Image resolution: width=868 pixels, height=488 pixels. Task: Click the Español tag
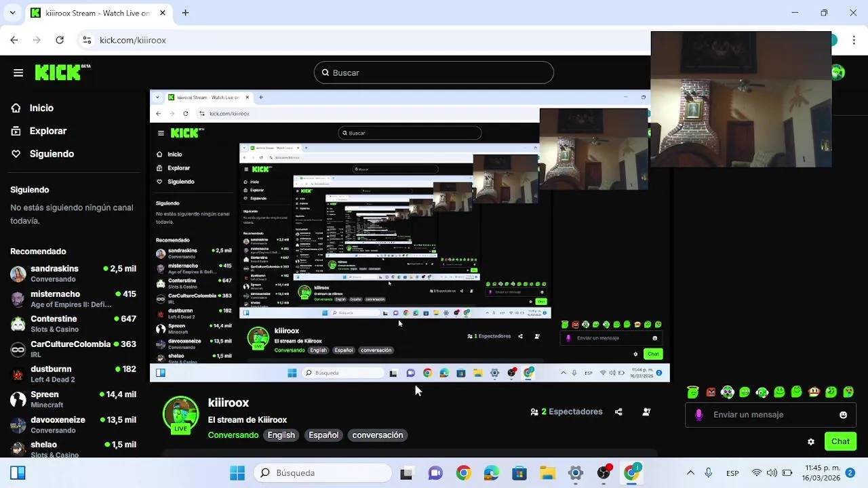point(323,435)
